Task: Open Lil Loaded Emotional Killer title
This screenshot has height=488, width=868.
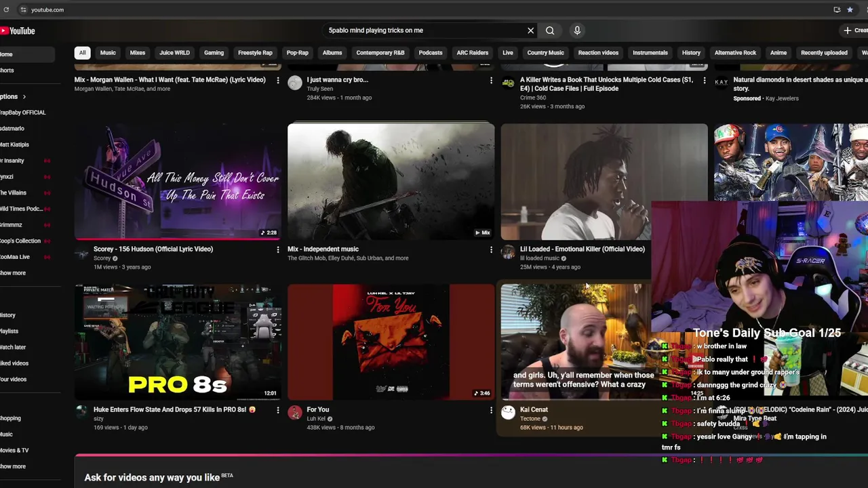Action: 583,249
